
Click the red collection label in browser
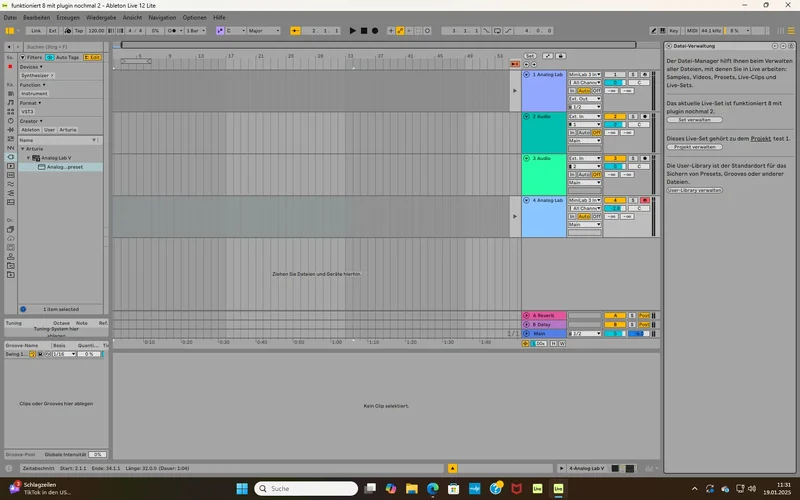(10, 66)
